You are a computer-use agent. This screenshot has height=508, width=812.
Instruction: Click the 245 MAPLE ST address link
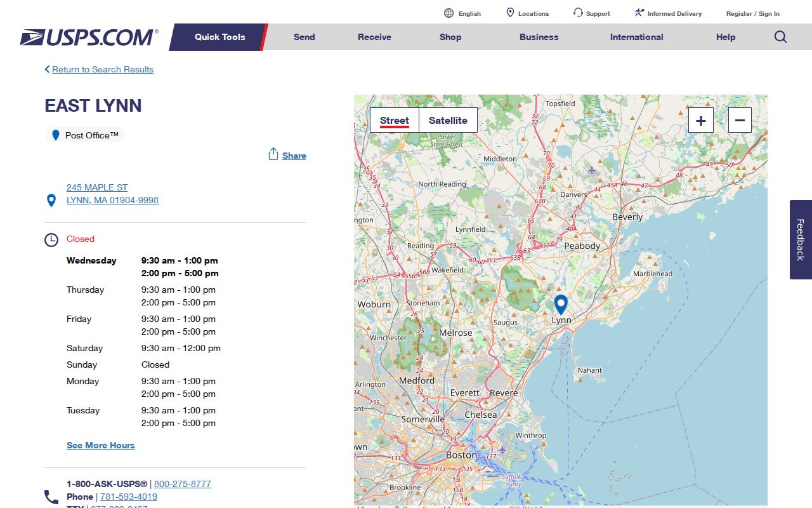[97, 187]
